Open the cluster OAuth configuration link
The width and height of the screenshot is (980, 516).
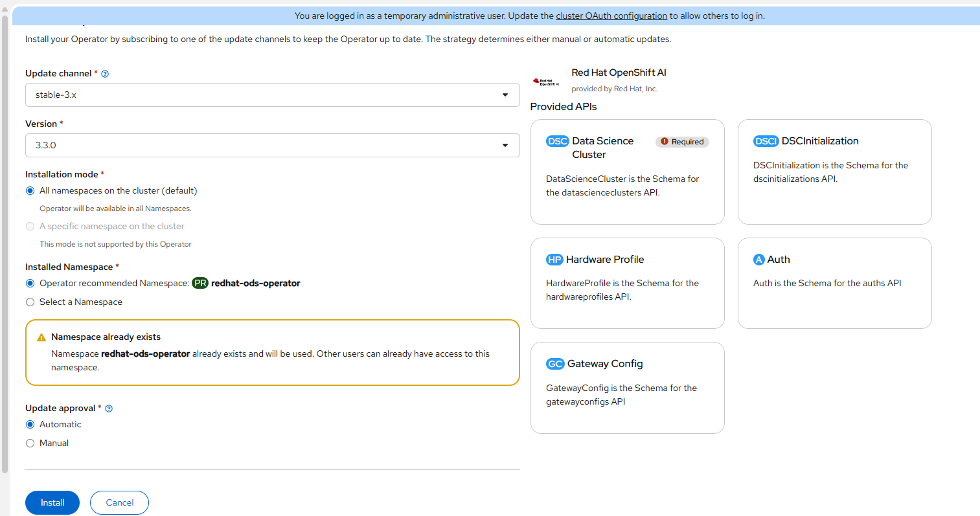[611, 16]
